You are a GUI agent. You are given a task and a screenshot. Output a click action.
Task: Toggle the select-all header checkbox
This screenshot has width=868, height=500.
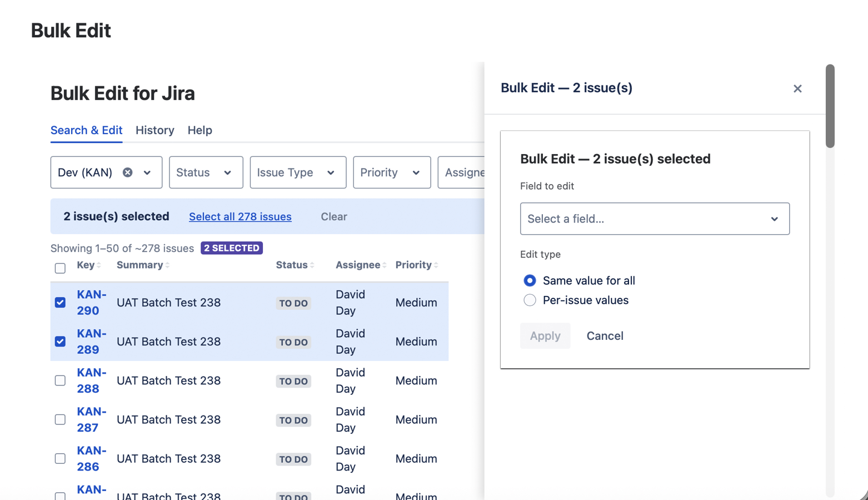coord(60,268)
